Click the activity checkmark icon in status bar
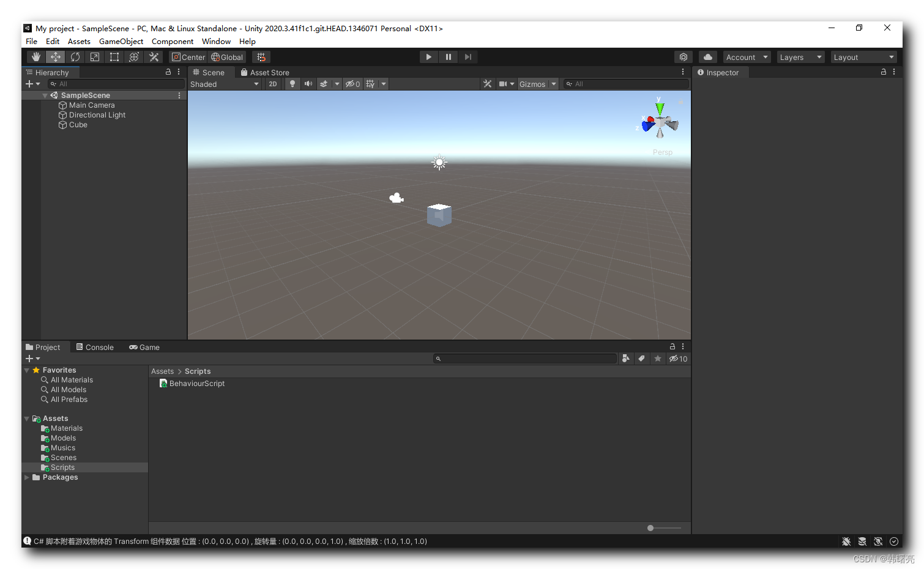The width and height of the screenshot is (924, 569). [894, 541]
